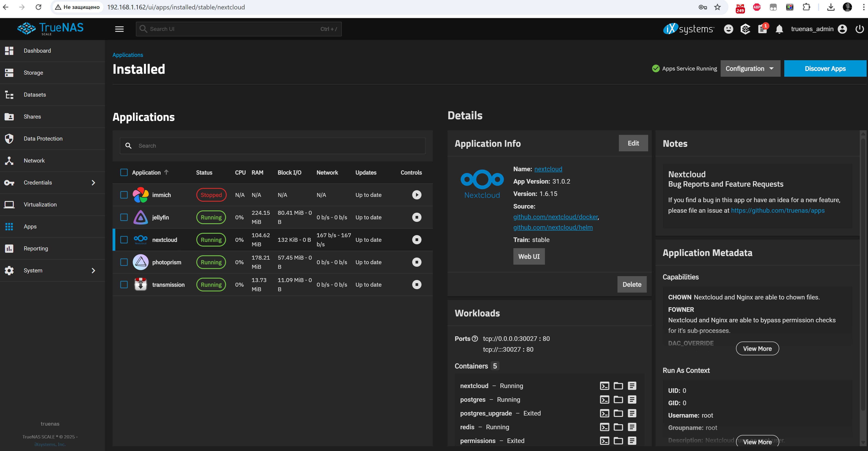Image resolution: width=868 pixels, height=451 pixels.
Task: Stop the jellyfin app
Action: pyautogui.click(x=416, y=217)
